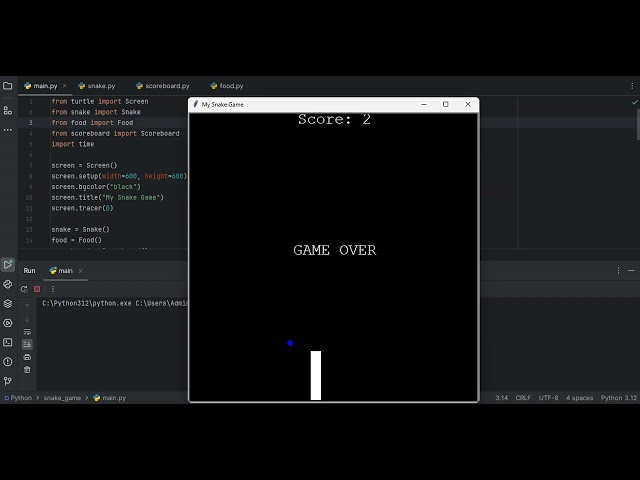Open the Git version control tool window
This screenshot has height=480, width=640.
8,381
